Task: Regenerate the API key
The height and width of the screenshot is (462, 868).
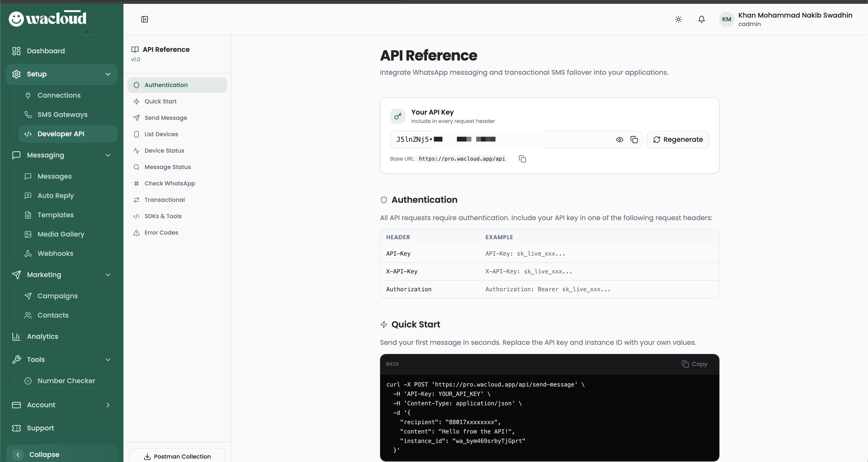Action: click(678, 140)
